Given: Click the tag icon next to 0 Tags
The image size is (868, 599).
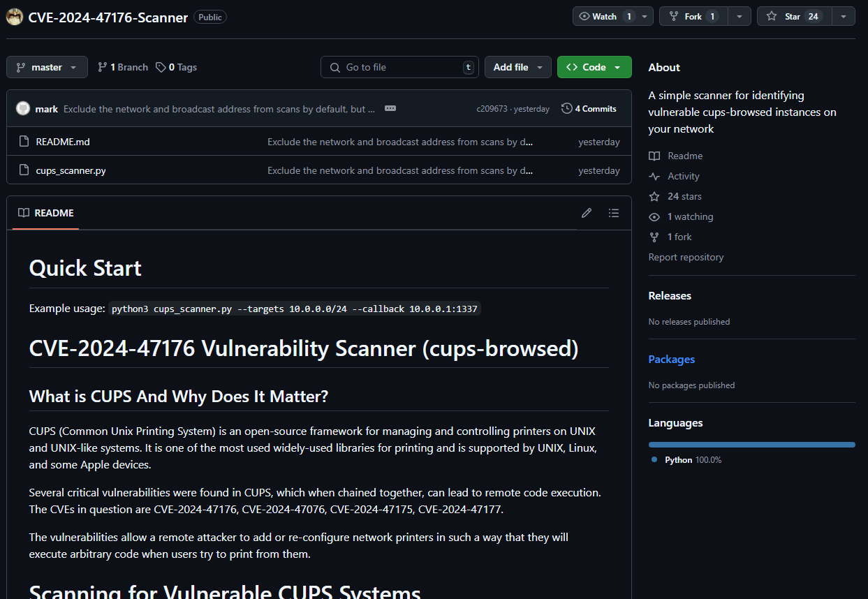Looking at the screenshot, I should coord(161,66).
